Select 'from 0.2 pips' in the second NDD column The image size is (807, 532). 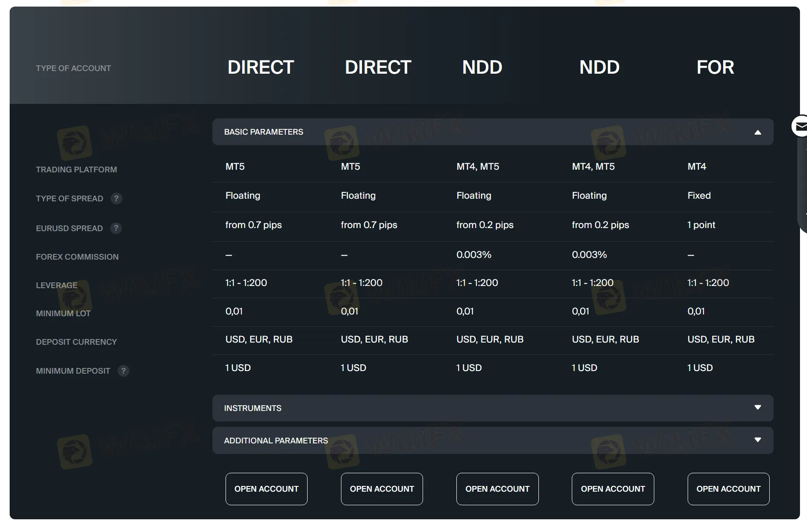(600, 225)
